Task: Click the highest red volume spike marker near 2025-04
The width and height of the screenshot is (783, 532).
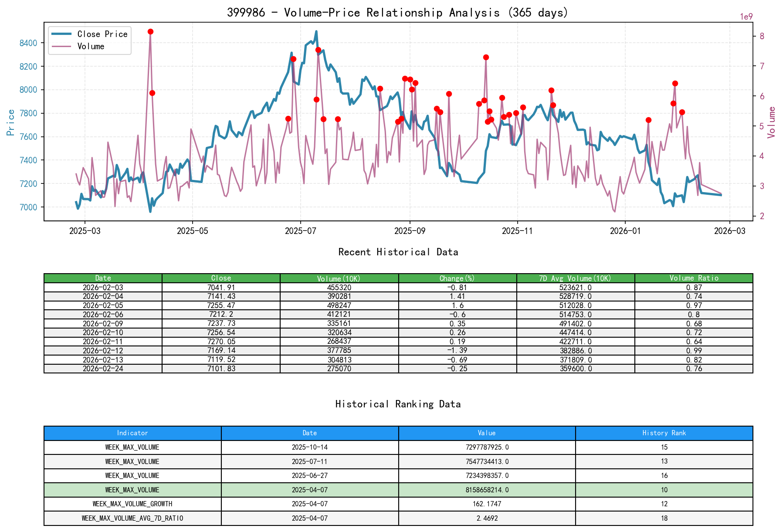Action: (150, 31)
